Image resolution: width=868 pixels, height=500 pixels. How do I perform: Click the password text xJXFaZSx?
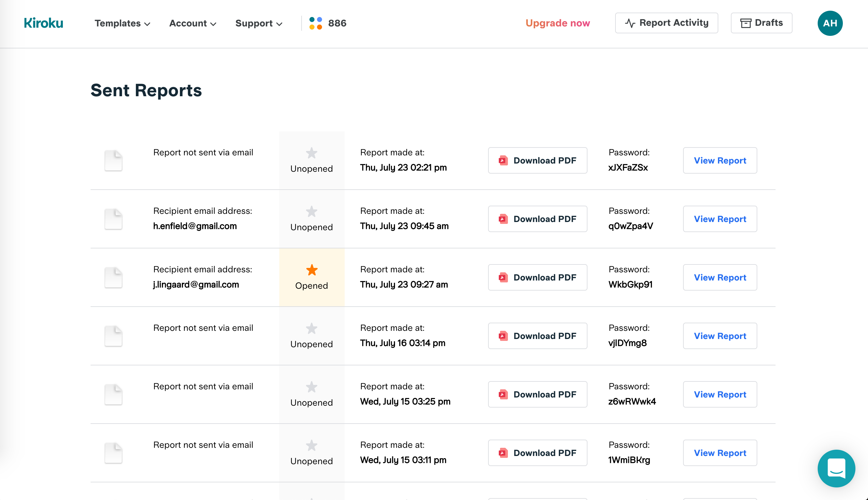[x=628, y=168]
